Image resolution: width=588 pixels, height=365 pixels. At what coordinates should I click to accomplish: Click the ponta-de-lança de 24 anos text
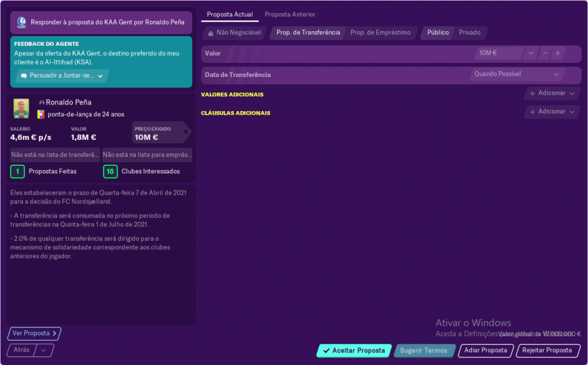click(86, 114)
